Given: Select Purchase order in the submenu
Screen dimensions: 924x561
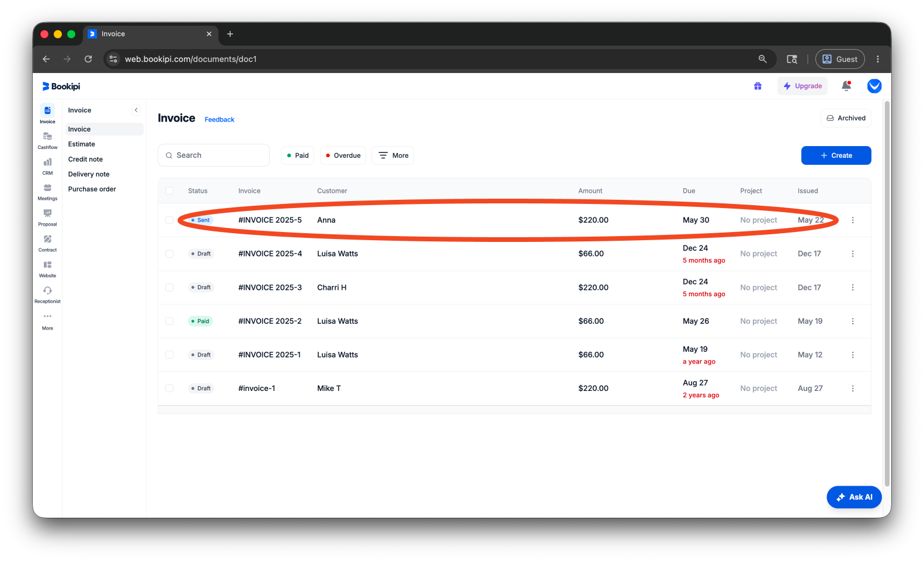Looking at the screenshot, I should [92, 189].
